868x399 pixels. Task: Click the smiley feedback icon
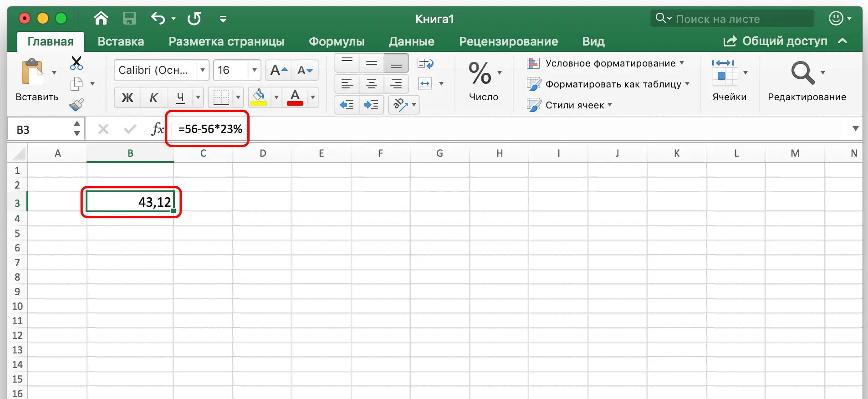[836, 18]
